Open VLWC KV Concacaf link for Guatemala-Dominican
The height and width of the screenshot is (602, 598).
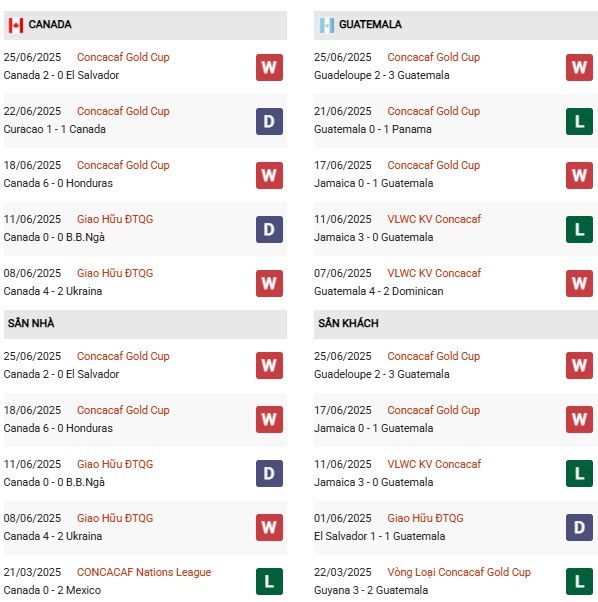[434, 273]
